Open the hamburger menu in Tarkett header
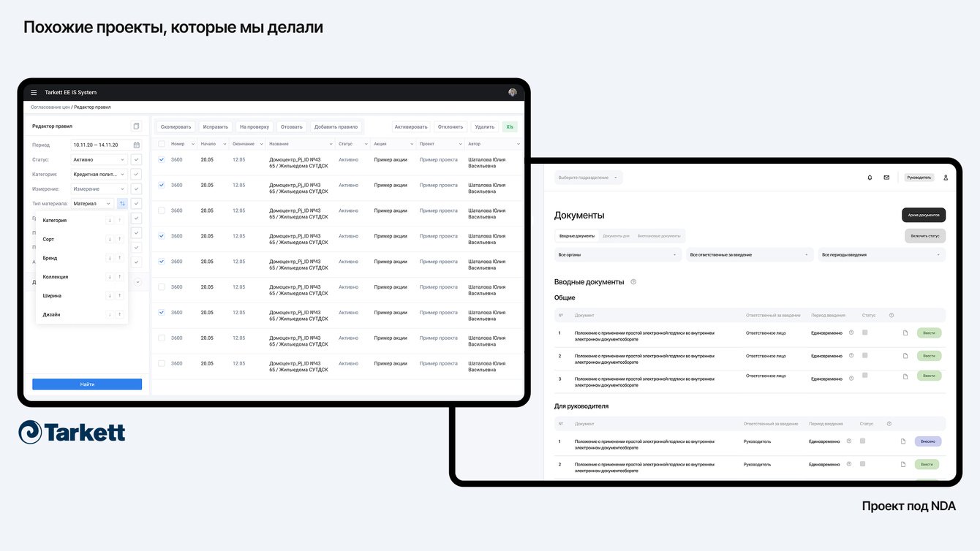This screenshot has width=980, height=551. [x=34, y=93]
